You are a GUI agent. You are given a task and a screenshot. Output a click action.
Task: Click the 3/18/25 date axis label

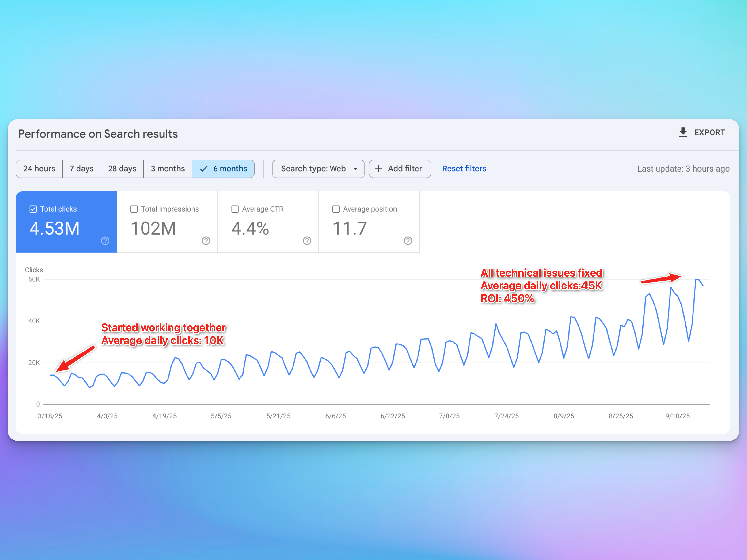point(50,416)
